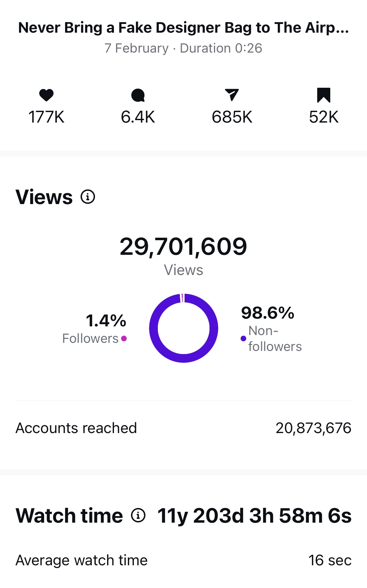
Task: Tap the 98.6% Non-followers percentage
Action: (x=267, y=313)
